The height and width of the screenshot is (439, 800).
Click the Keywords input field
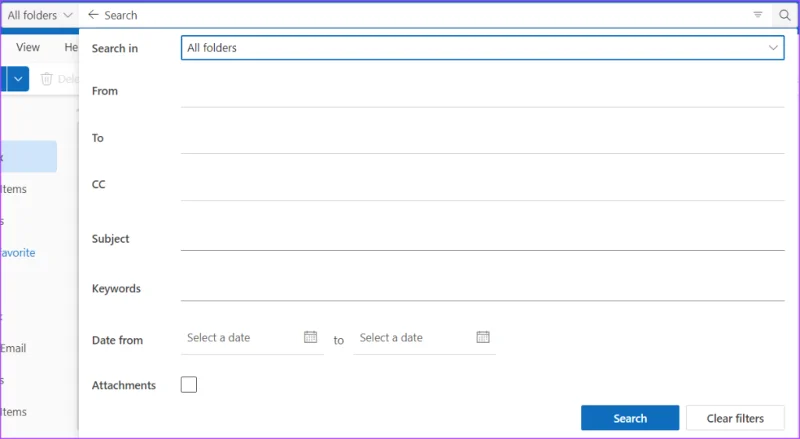(x=482, y=287)
